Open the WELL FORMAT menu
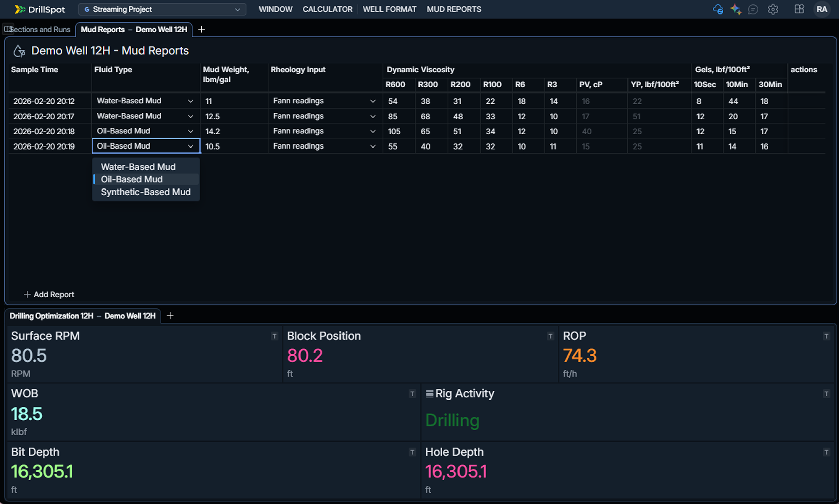 (389, 9)
